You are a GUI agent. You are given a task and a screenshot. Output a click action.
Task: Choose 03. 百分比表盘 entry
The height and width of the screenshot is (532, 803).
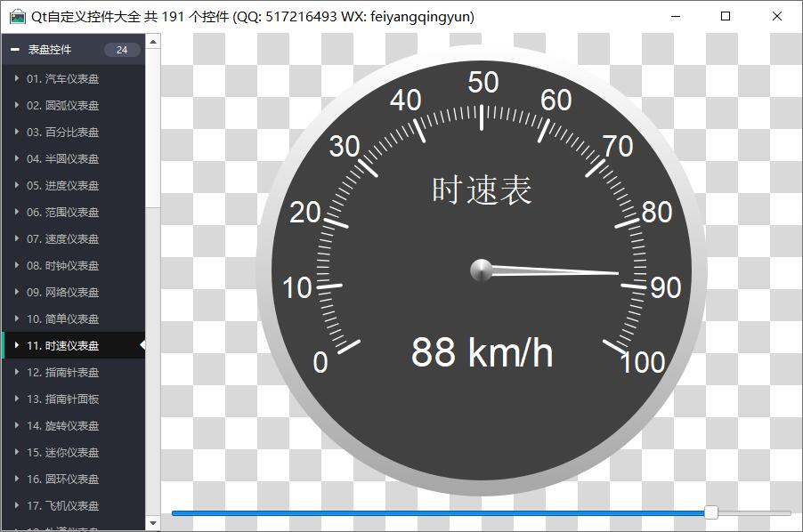(x=62, y=132)
